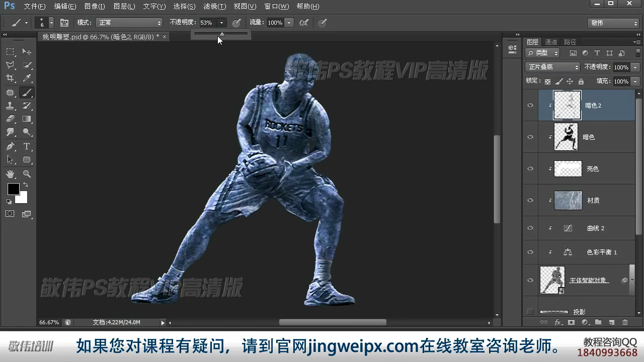Toggle lock transparent pixels
The height and width of the screenshot is (362, 644).
pyautogui.click(x=547, y=81)
